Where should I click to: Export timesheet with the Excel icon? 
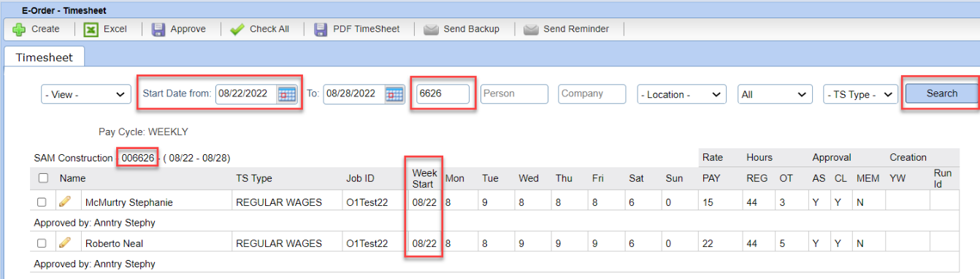[91, 29]
